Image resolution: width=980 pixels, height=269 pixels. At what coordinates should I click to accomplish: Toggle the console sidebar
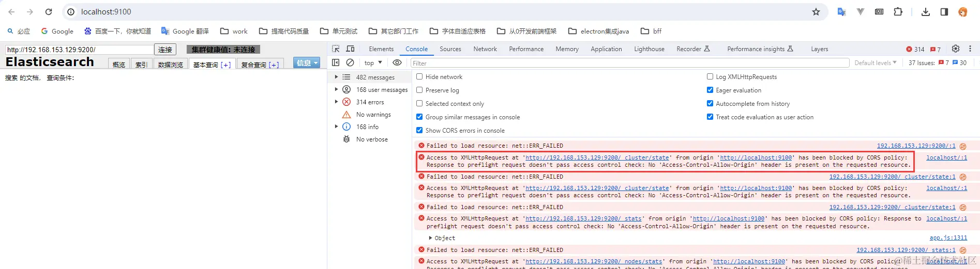[336, 62]
